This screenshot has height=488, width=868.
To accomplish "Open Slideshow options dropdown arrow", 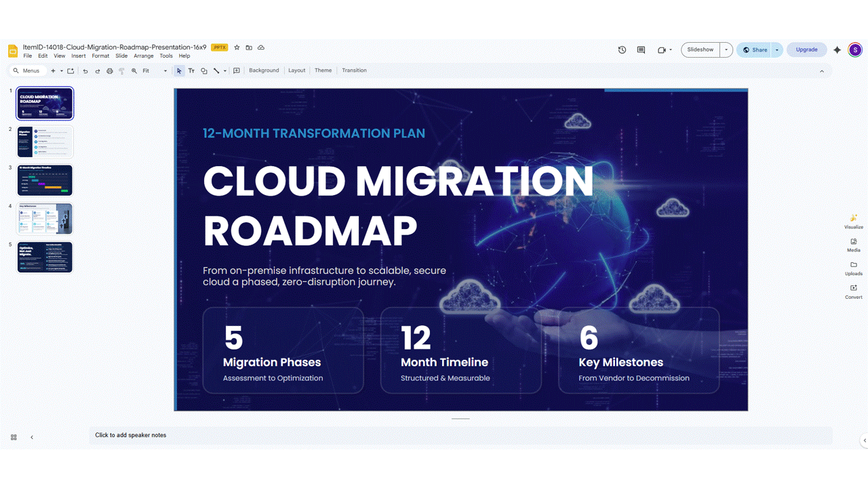I will point(726,49).
